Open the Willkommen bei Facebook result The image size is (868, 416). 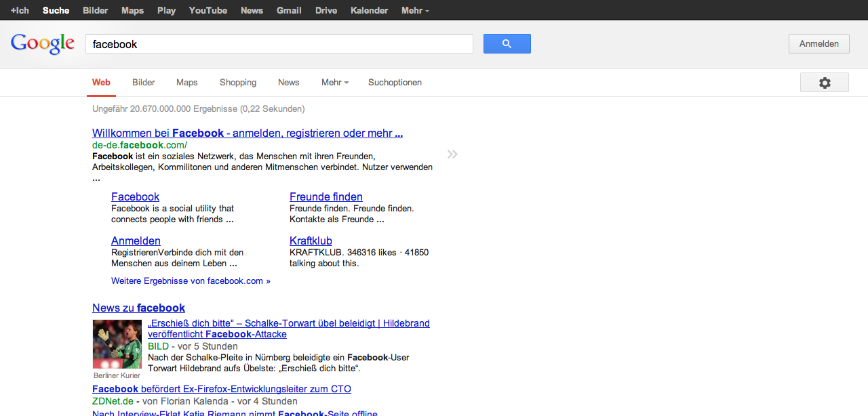(x=248, y=133)
